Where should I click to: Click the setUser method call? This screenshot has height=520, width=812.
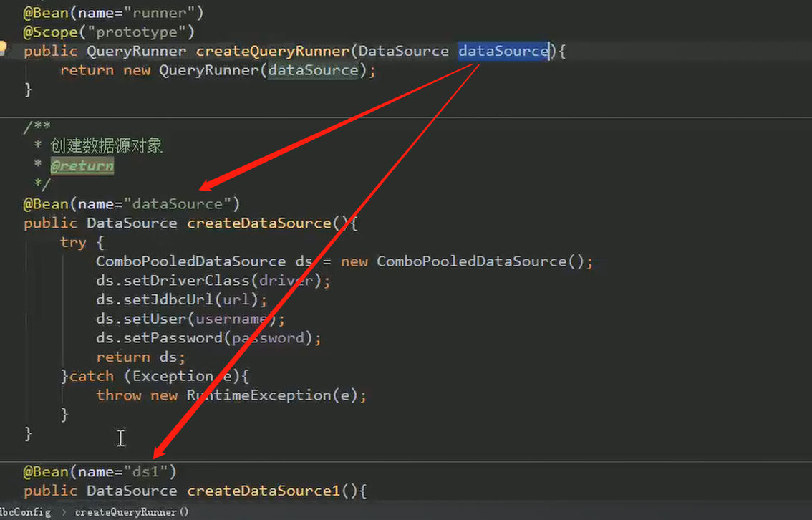click(155, 319)
